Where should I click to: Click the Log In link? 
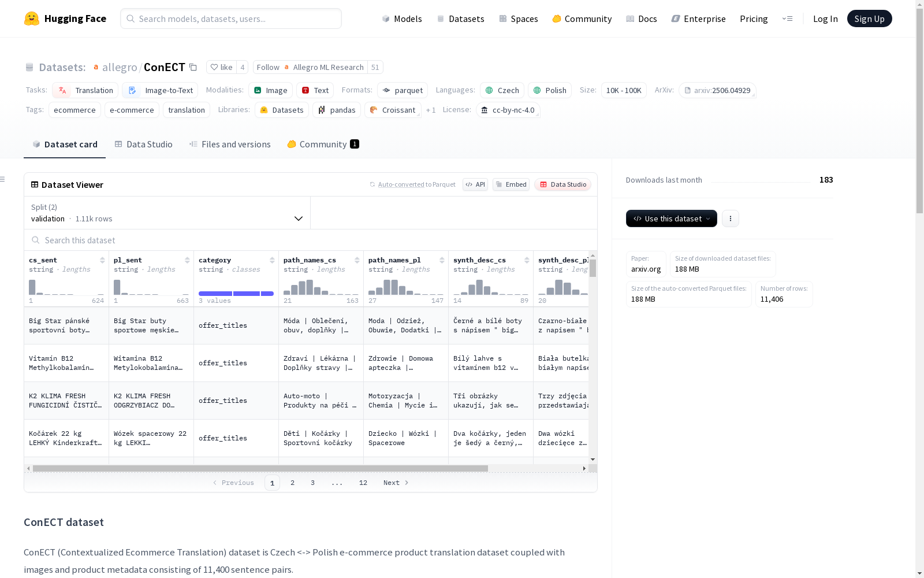click(825, 18)
